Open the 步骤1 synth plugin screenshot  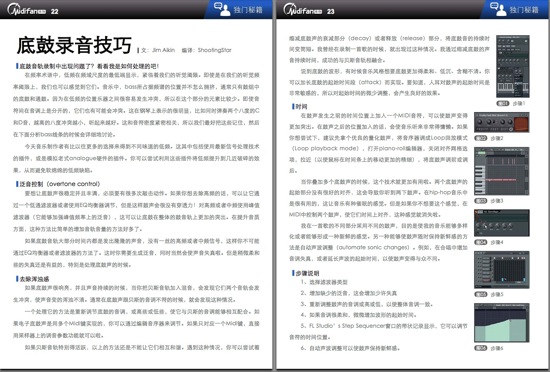(x=513, y=66)
